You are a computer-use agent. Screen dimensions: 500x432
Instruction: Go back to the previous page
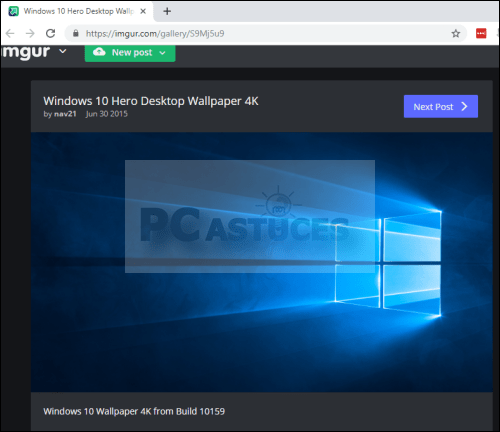[x=10, y=33]
